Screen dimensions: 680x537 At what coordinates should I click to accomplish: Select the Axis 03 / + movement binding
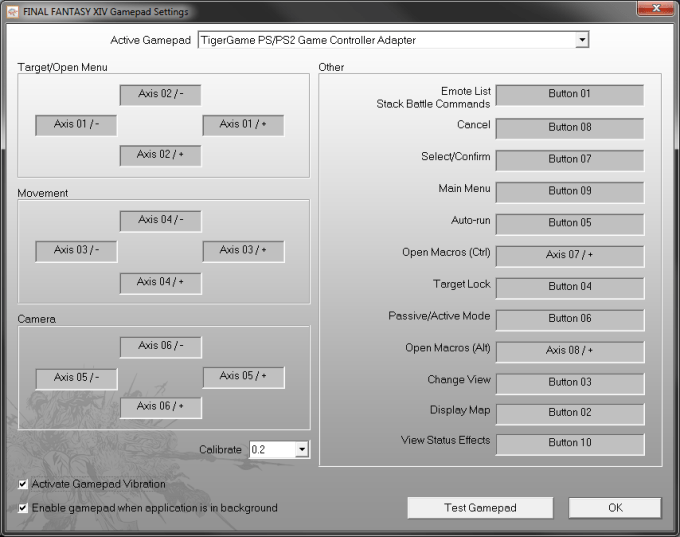pyautogui.click(x=243, y=252)
